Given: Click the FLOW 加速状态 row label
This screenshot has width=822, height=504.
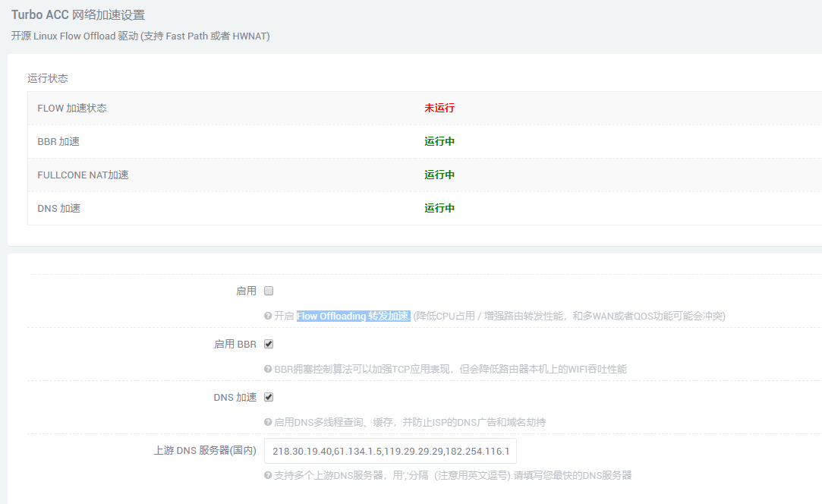Looking at the screenshot, I should 71,108.
